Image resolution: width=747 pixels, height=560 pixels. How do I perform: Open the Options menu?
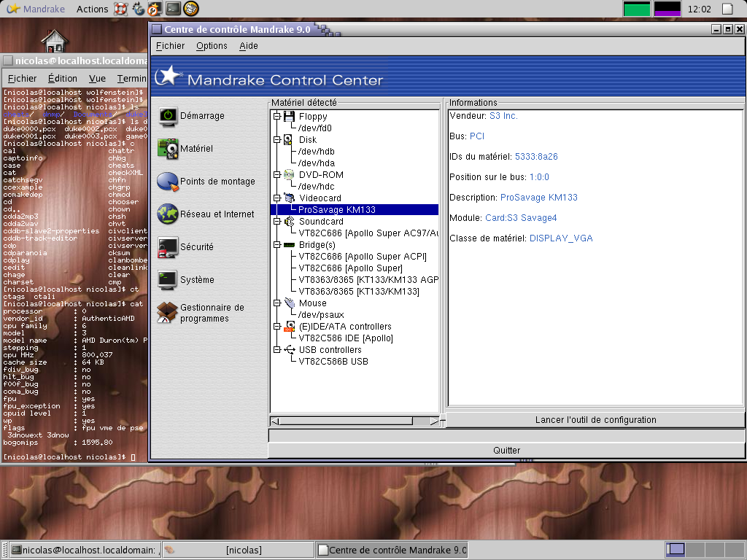212,46
